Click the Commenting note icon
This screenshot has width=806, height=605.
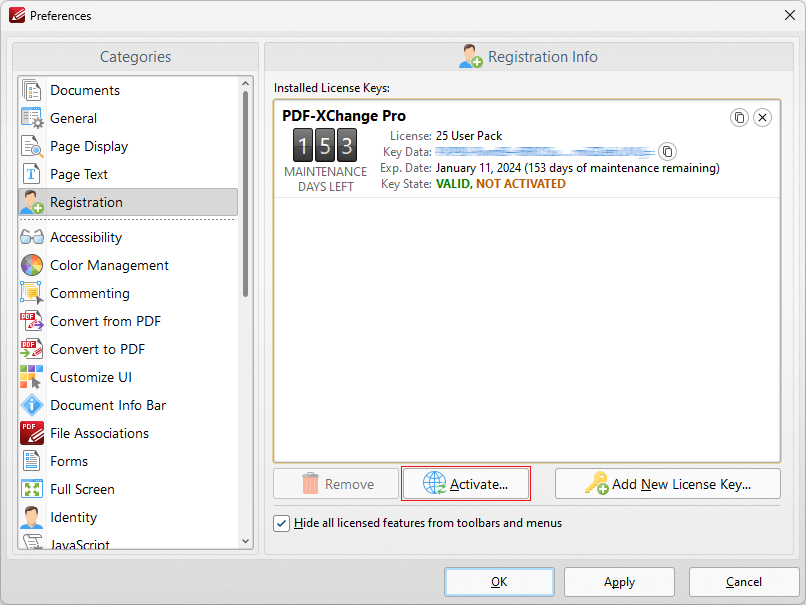(31, 293)
